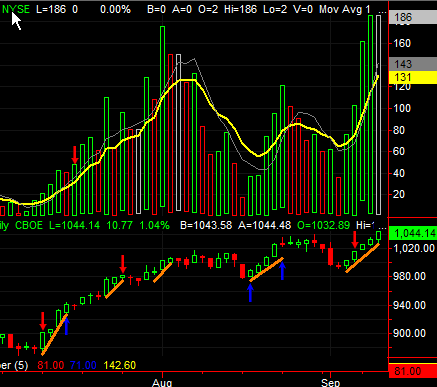This screenshot has width=437, height=387.
Task: Click the 10.77 net change value
Action: 119,225
